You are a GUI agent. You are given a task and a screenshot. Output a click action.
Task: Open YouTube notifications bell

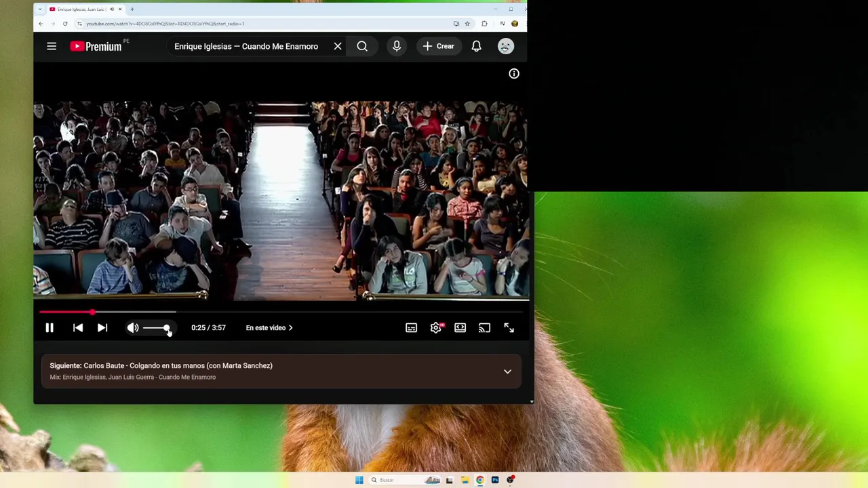click(477, 46)
